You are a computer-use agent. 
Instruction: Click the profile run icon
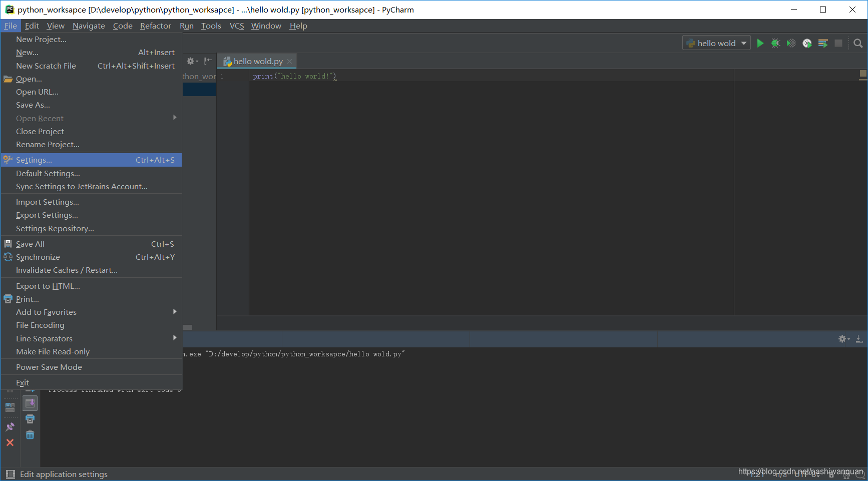(807, 43)
